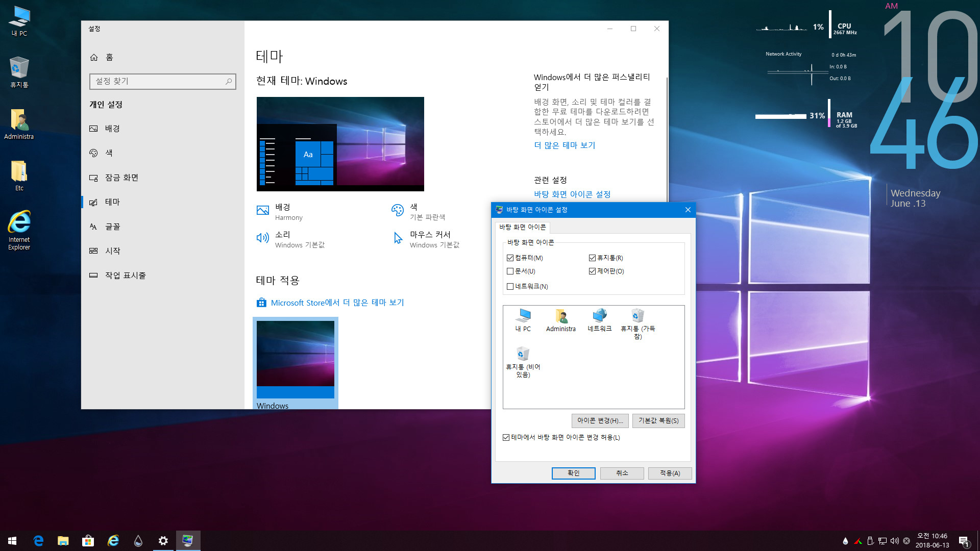Open 글꼴 in the Settings sidebar
The height and width of the screenshot is (551, 980).
click(x=162, y=227)
